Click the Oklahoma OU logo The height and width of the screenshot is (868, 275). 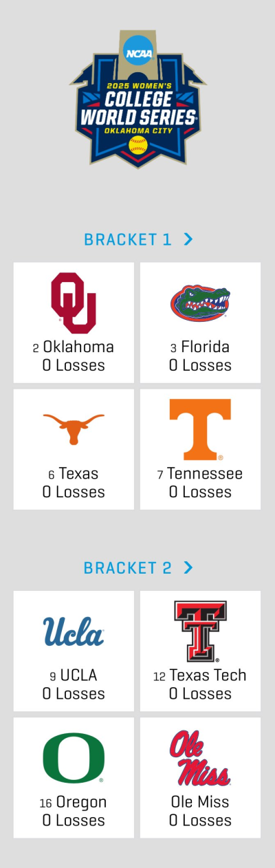tap(74, 303)
